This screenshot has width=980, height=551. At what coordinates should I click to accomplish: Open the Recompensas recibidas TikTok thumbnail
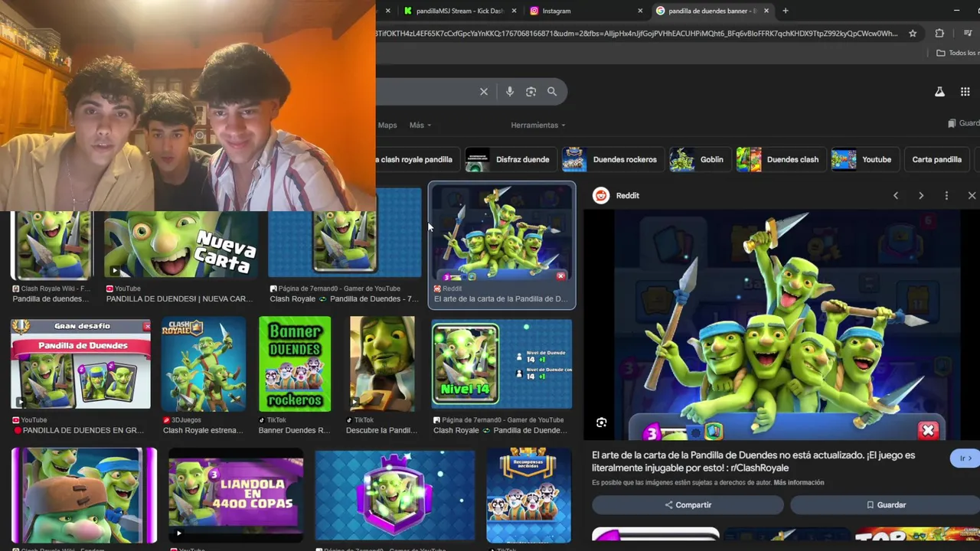coord(528,495)
